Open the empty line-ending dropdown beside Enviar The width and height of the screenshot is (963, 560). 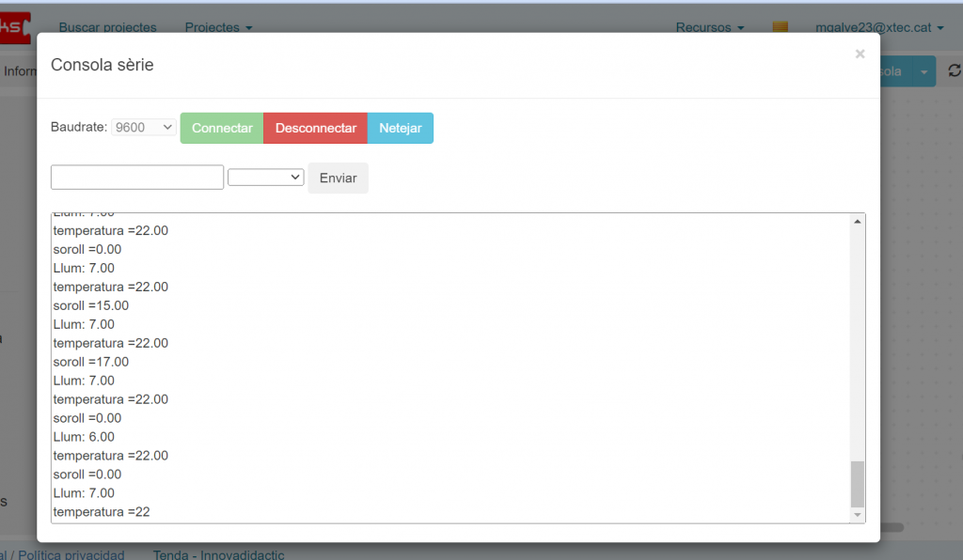[266, 178]
